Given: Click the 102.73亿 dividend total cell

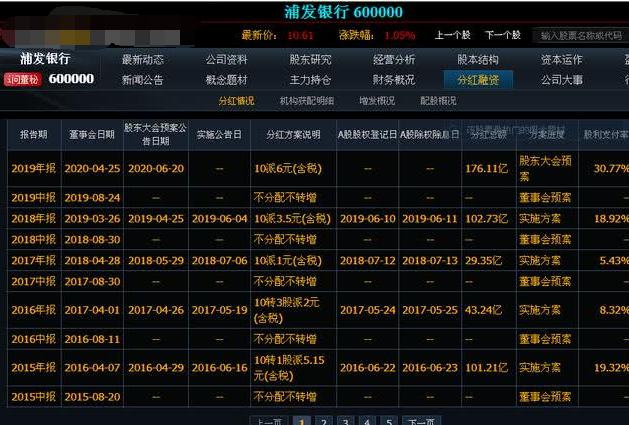Looking at the screenshot, I should tap(487, 219).
